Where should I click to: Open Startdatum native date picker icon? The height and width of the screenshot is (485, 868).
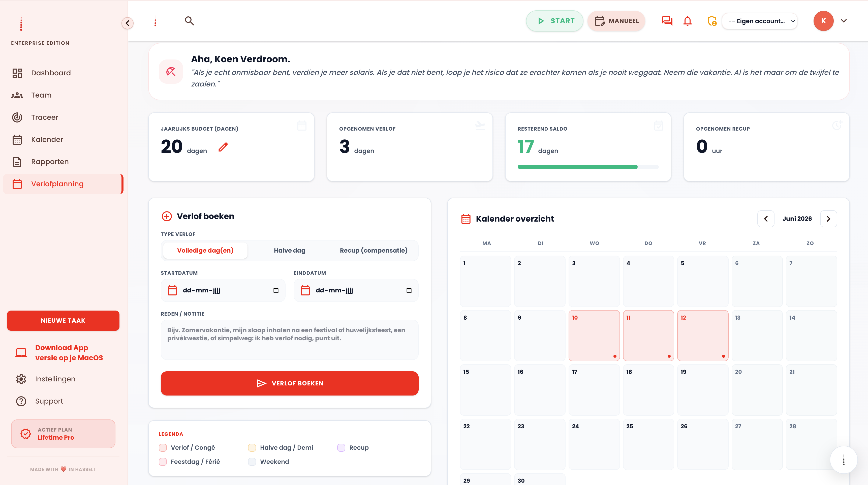click(x=276, y=290)
